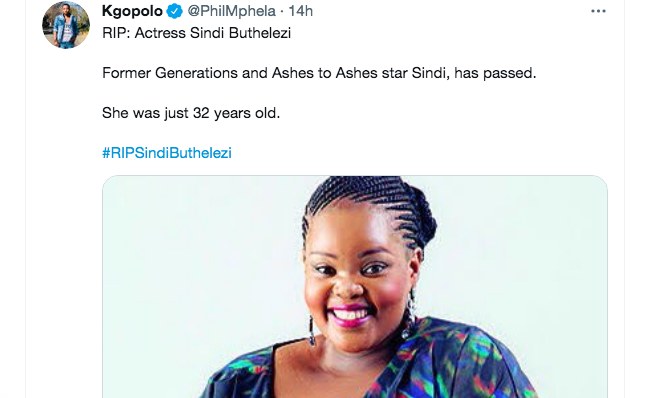Open the attached photo of Sindi Buthelezi

click(x=355, y=287)
